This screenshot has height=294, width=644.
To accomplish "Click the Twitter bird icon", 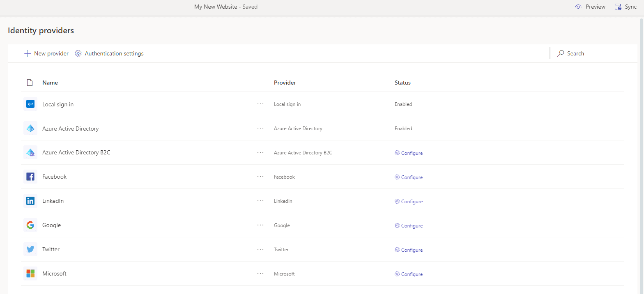I will tap(30, 249).
